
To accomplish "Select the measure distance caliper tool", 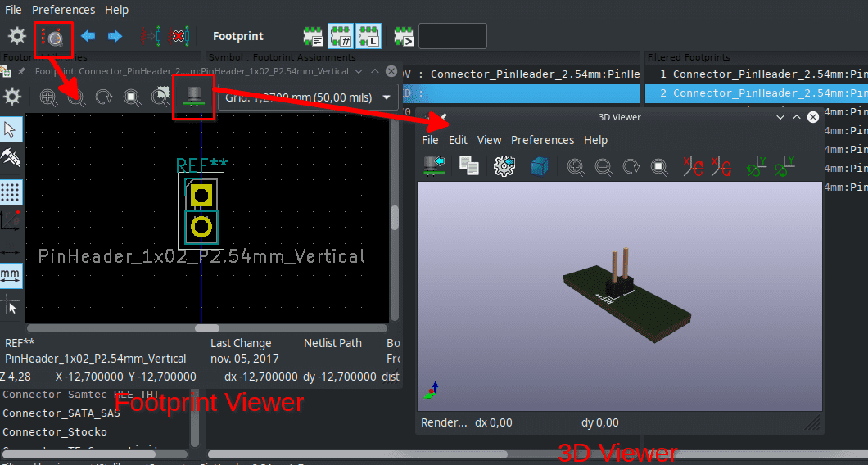I will (x=11, y=159).
